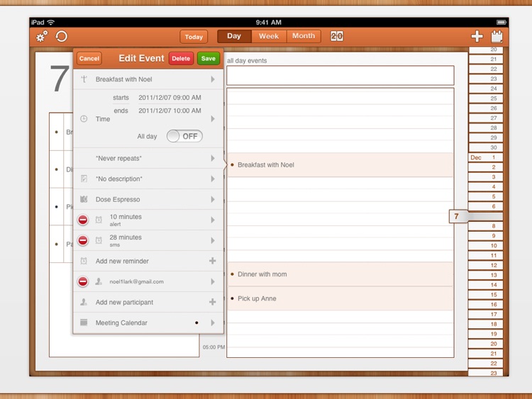
Task: Click the refresh sync icon
Action: [x=62, y=36]
